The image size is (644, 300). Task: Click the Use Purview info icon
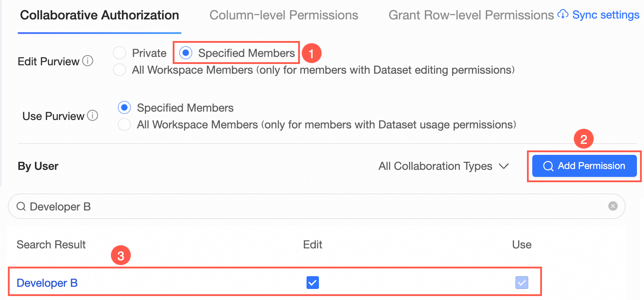point(92,116)
